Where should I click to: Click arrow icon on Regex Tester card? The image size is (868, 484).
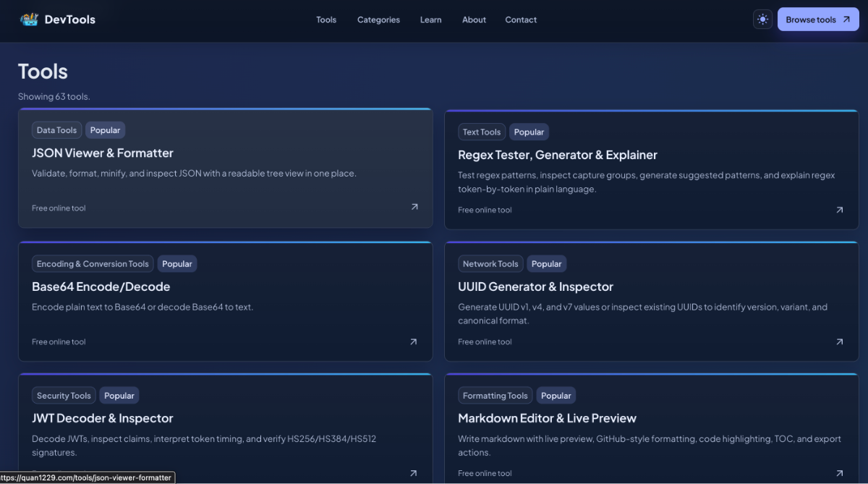click(839, 210)
